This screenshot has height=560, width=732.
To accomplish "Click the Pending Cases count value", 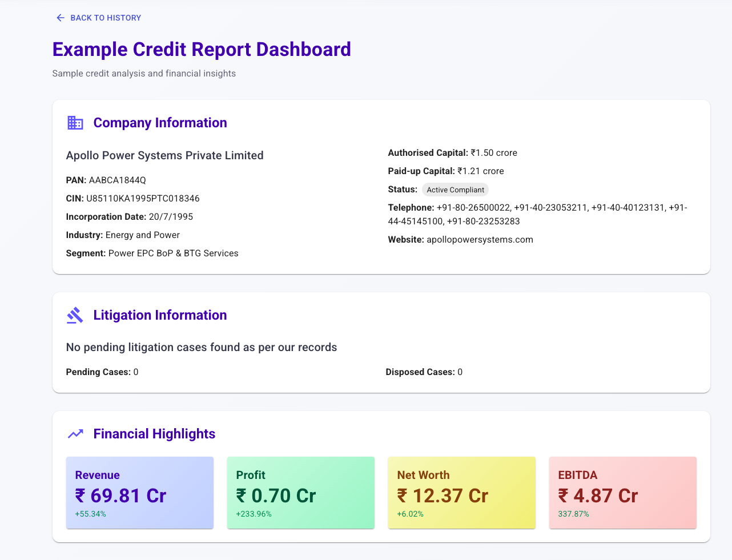I will click(135, 372).
